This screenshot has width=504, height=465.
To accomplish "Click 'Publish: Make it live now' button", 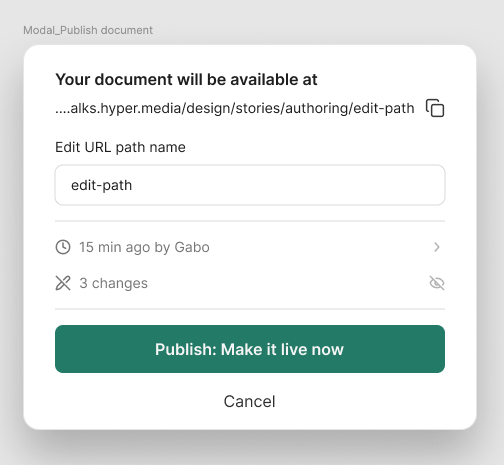I will 250,349.
